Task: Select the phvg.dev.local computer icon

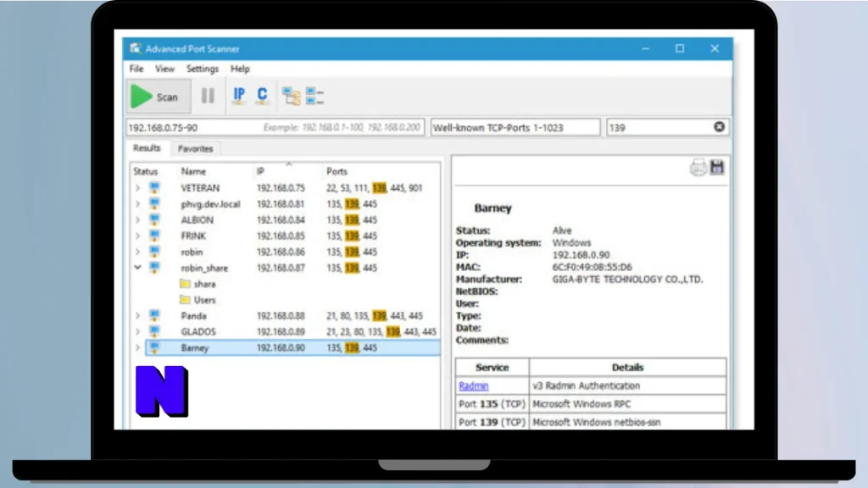Action: [154, 203]
